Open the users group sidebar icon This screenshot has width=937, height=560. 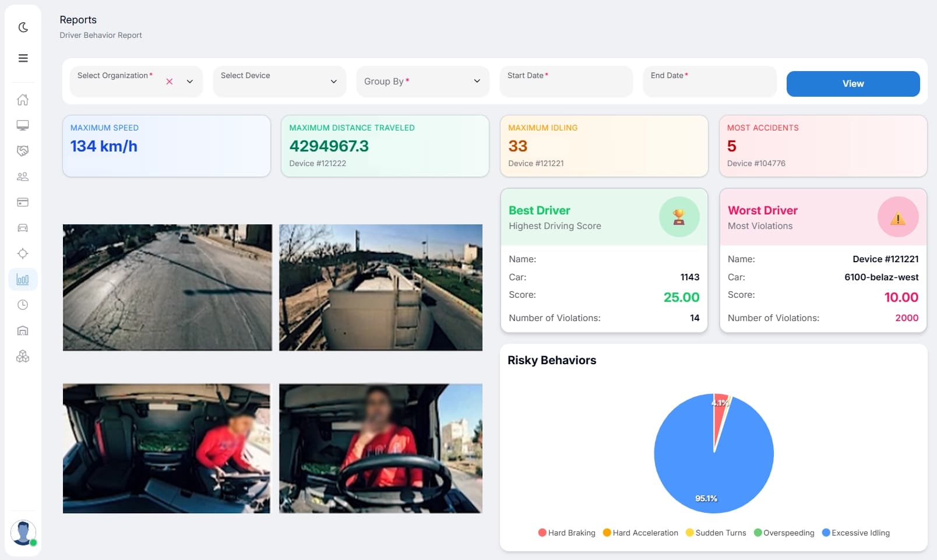pos(23,177)
